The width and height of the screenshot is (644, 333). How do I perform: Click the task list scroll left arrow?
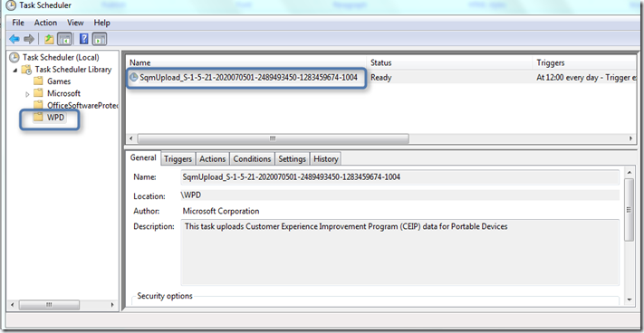coord(131,138)
